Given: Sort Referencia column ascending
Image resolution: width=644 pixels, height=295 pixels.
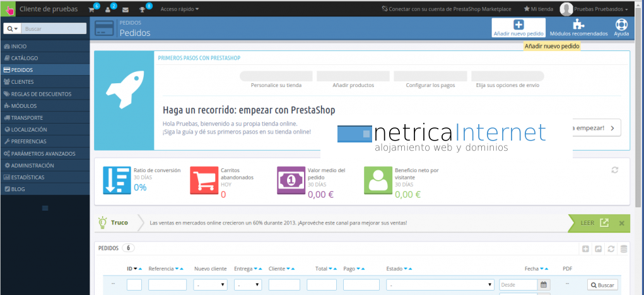Looking at the screenshot, I should pos(182,269).
